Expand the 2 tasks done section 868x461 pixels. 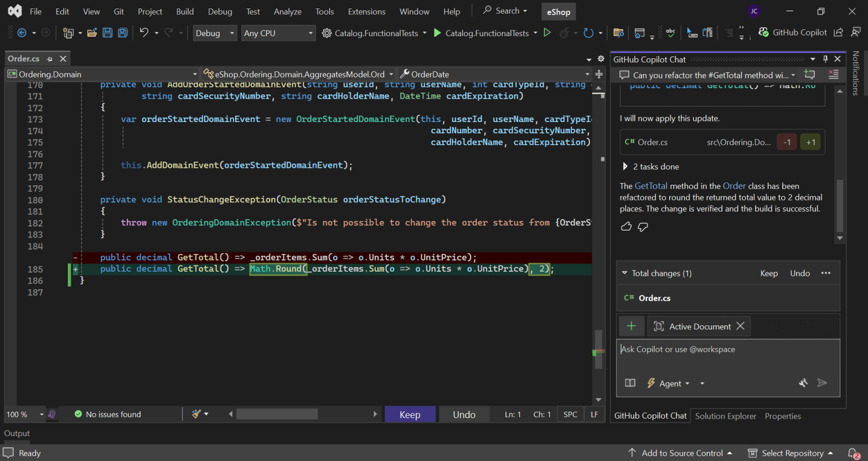650,166
